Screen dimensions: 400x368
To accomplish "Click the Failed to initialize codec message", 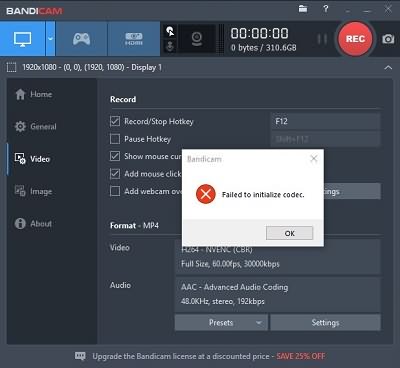I will 263,195.
